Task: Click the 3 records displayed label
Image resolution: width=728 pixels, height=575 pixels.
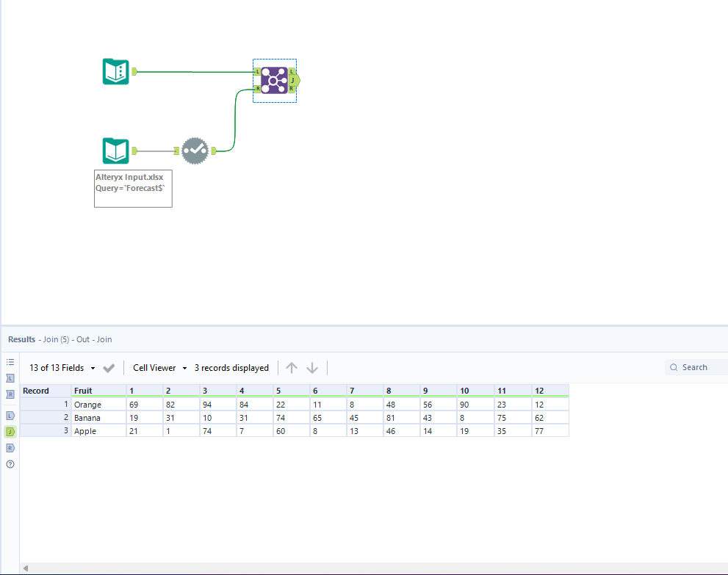Action: coord(231,368)
